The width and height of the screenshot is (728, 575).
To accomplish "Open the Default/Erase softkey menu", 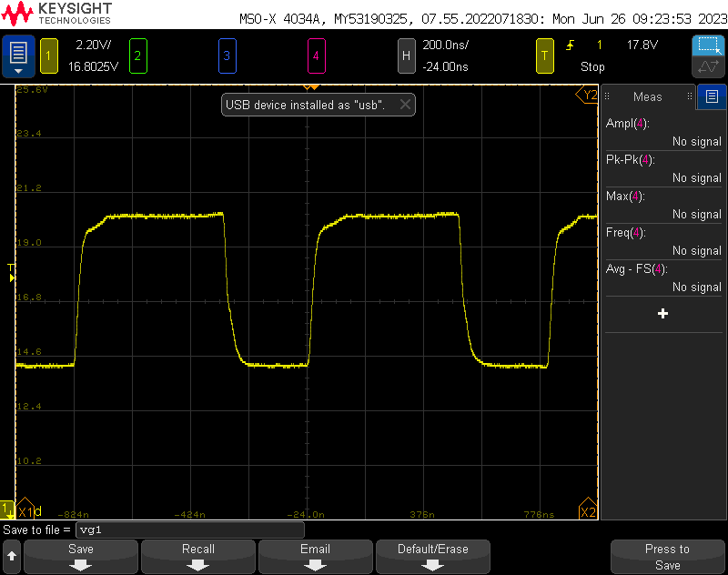I will point(432,556).
